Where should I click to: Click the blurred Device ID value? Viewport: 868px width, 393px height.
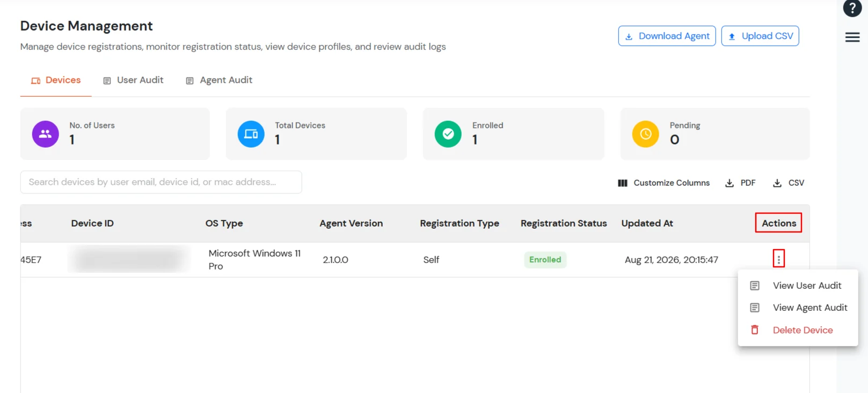pos(129,259)
